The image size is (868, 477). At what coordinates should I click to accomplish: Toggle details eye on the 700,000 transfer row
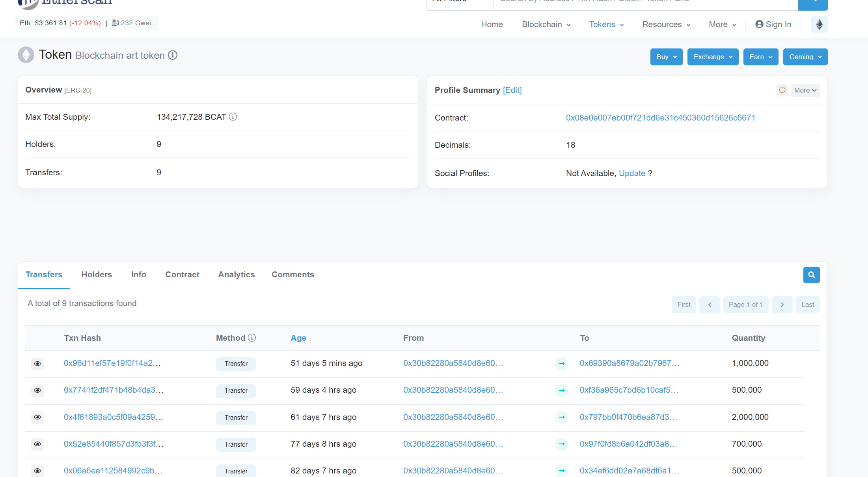37,444
